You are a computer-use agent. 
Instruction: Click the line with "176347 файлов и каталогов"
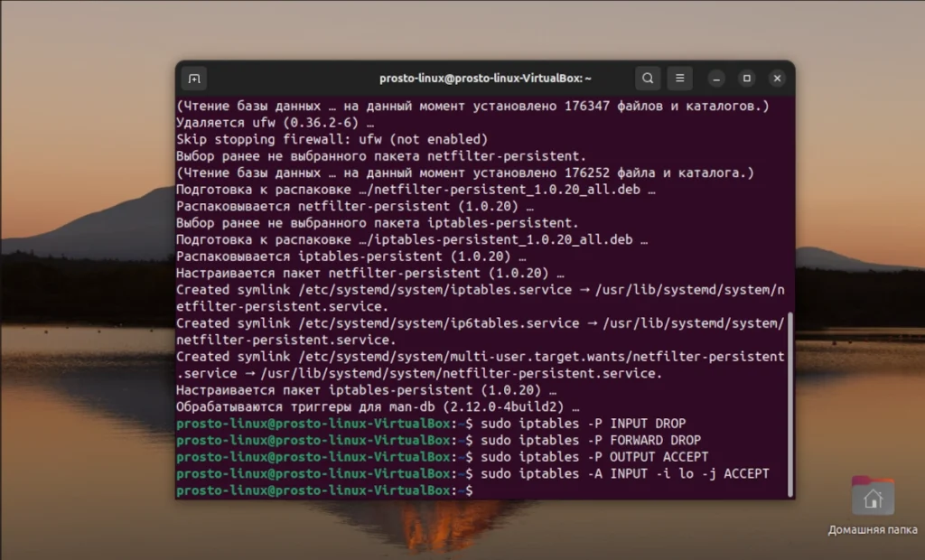pyautogui.click(x=472, y=107)
